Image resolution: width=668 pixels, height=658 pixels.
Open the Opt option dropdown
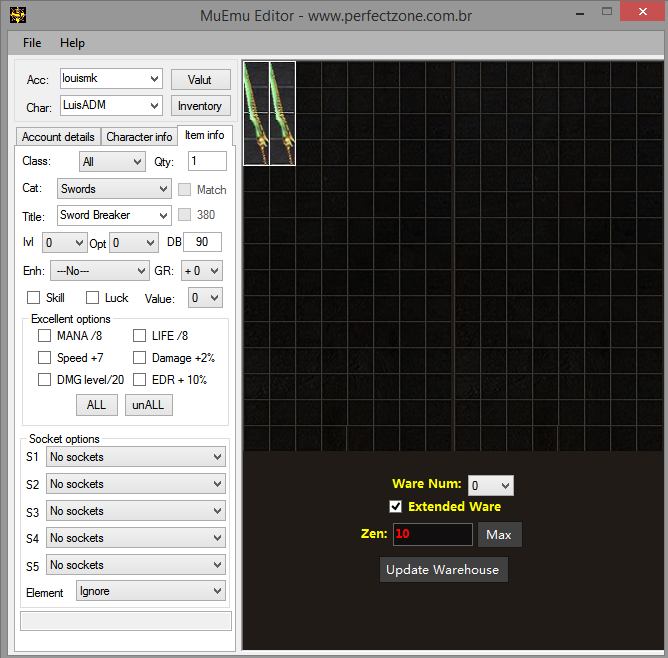click(x=134, y=243)
